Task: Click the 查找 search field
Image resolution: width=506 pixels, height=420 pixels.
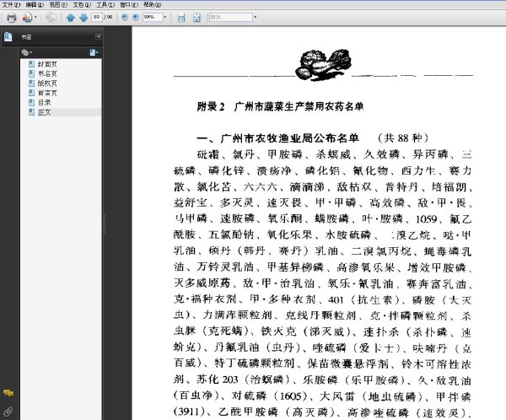Action: (x=231, y=17)
